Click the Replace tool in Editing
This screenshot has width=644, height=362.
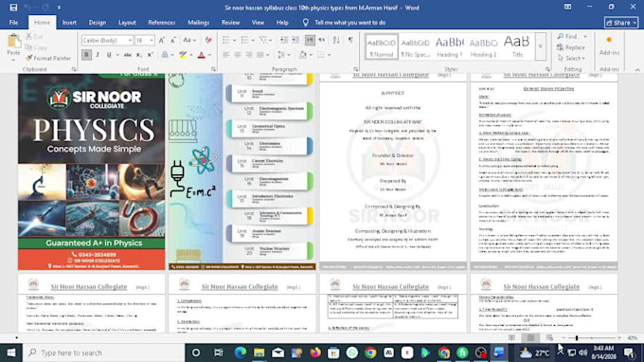click(x=571, y=47)
